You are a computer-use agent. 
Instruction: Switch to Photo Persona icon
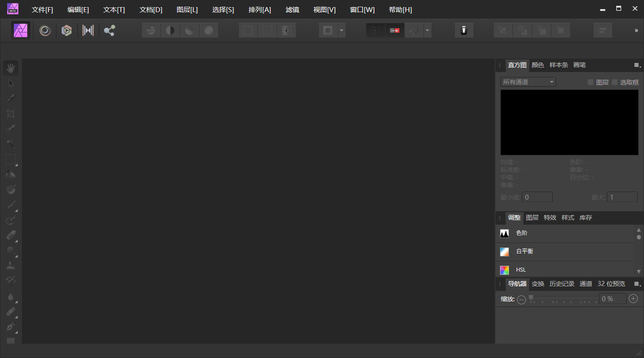click(21, 30)
